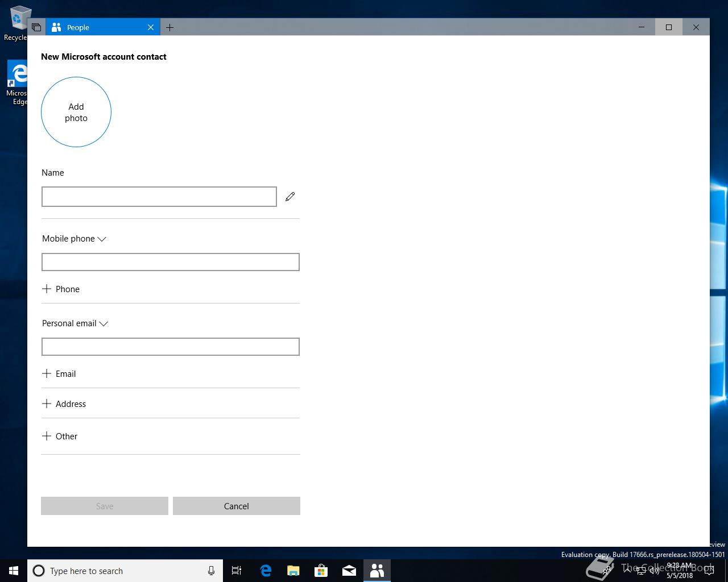
Task: Click the Save button
Action: [x=105, y=506]
